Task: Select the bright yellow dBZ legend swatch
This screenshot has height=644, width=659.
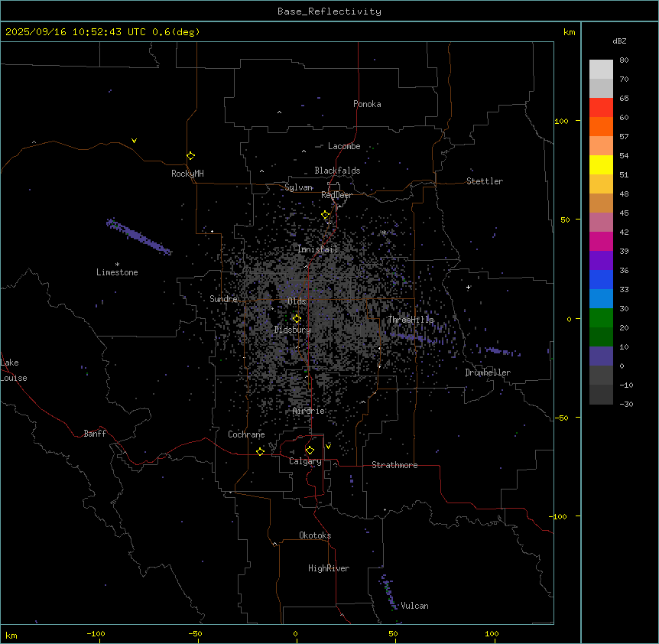Action: pos(601,164)
